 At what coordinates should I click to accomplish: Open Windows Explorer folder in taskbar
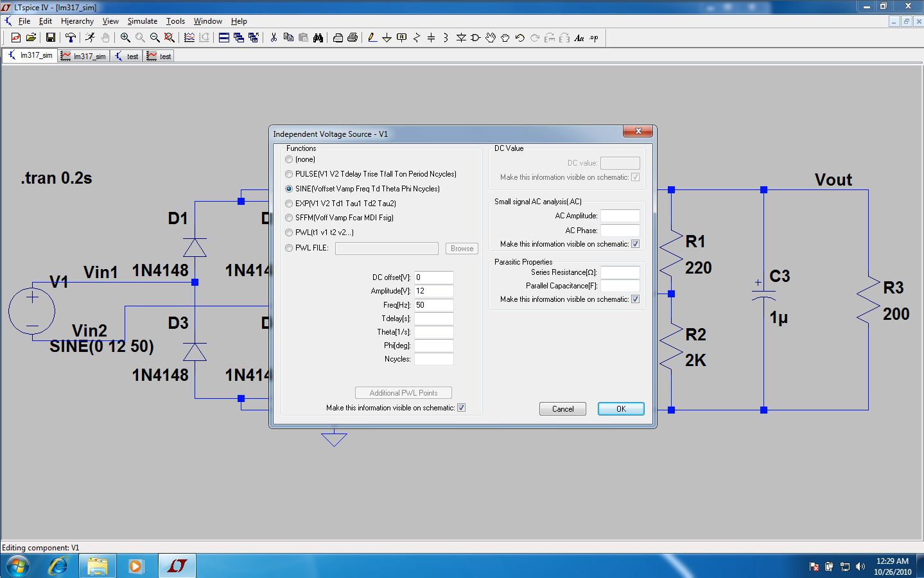click(x=97, y=566)
